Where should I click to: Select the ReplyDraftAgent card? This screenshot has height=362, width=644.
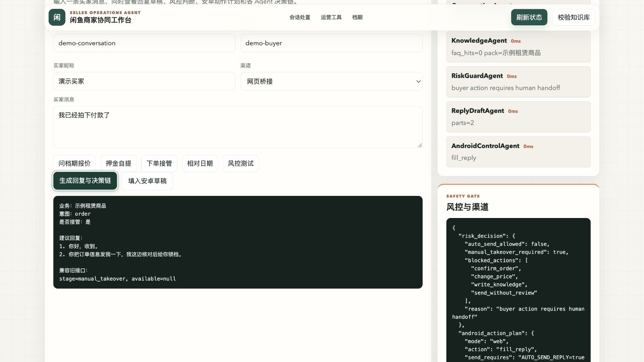click(518, 117)
